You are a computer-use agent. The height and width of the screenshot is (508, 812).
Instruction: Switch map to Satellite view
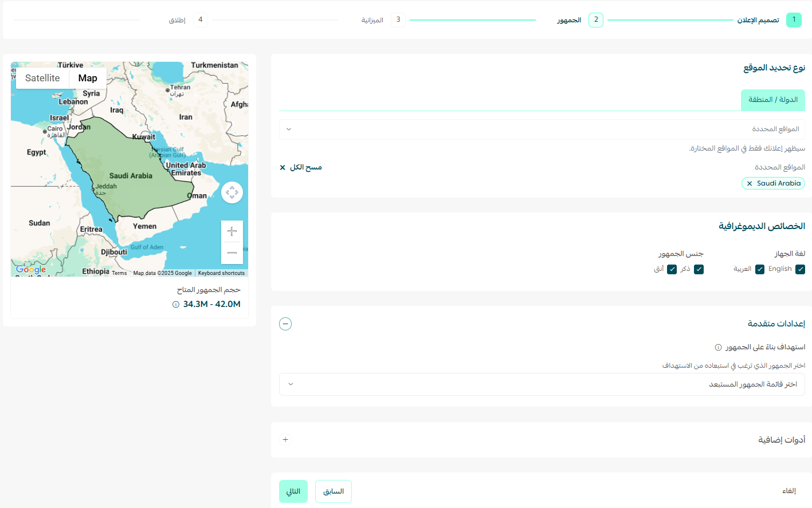coord(42,78)
